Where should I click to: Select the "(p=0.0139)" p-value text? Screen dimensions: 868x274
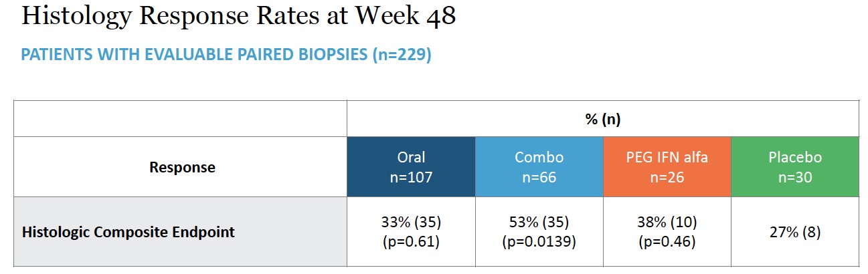[539, 242]
